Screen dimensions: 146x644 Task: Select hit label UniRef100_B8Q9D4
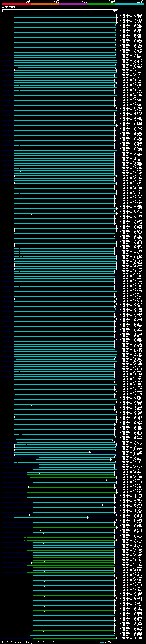coord(131,520)
